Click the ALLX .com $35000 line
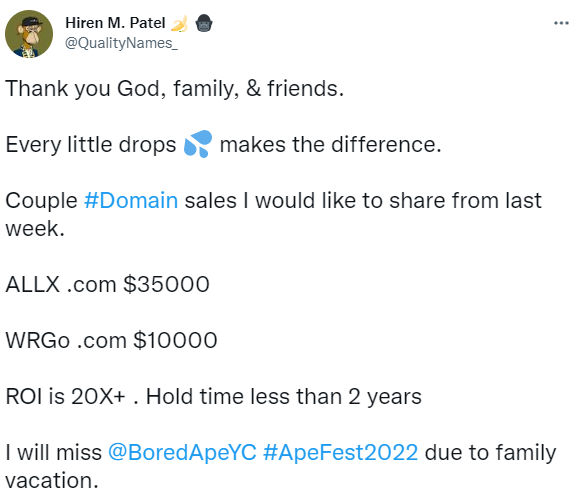The width and height of the screenshot is (582, 494). coord(108,285)
